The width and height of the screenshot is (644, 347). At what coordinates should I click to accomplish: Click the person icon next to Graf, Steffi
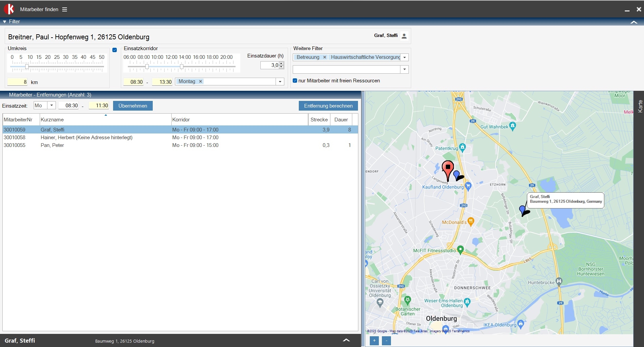(x=404, y=36)
